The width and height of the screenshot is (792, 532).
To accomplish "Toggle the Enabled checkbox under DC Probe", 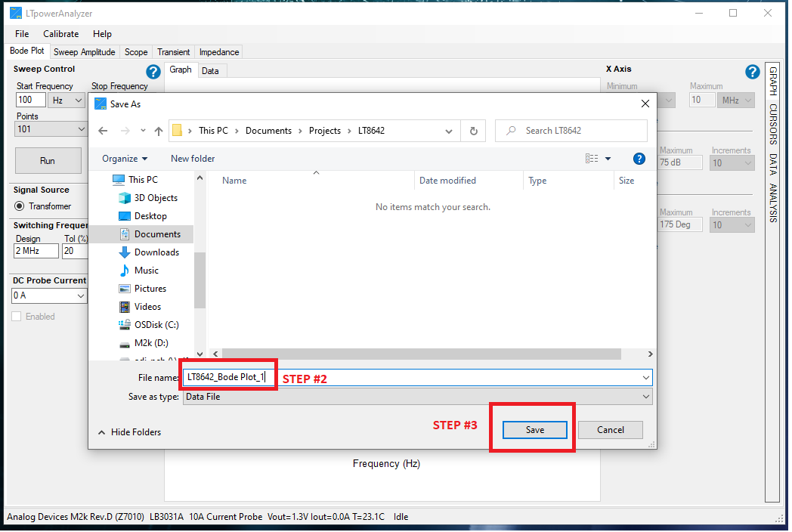I will [x=17, y=317].
